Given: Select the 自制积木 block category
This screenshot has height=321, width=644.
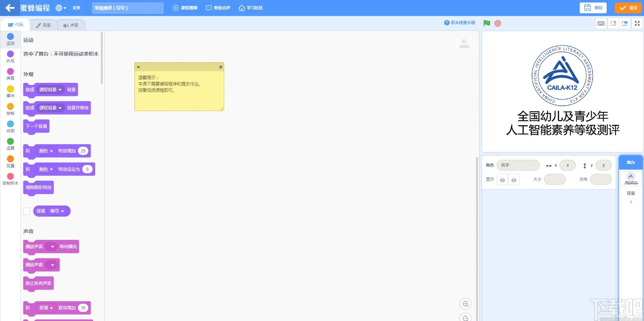Looking at the screenshot, I should (10, 179).
